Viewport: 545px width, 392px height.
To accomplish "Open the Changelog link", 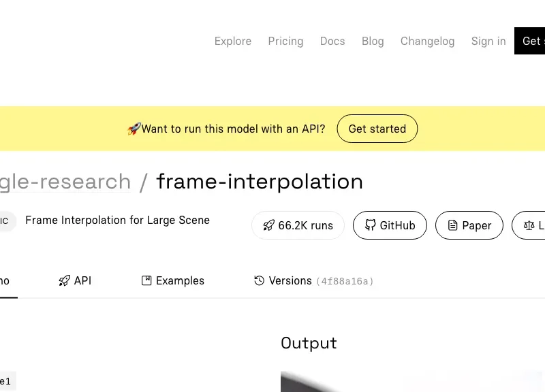I will pyautogui.click(x=427, y=41).
